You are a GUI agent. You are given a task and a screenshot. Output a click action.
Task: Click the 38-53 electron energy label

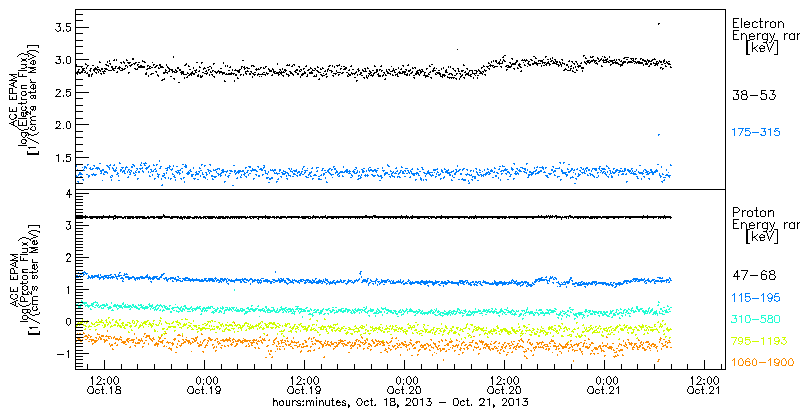(x=754, y=96)
